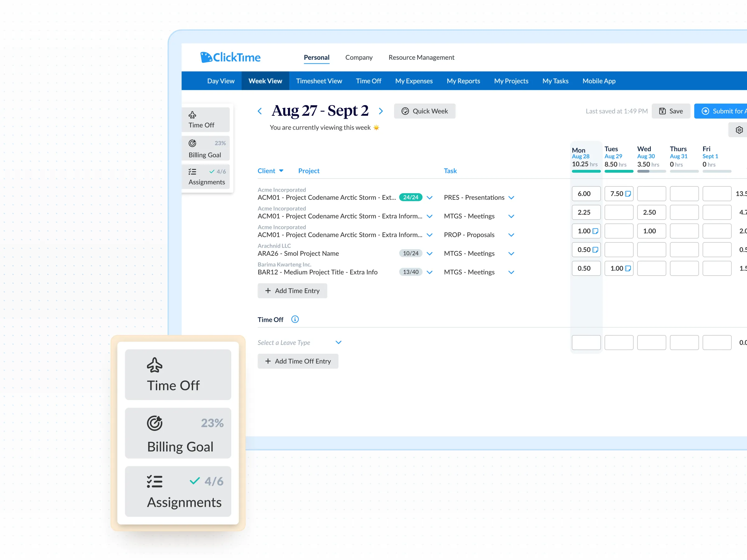Open the large Billing Goal target card
The height and width of the screenshot is (560, 747).
(x=178, y=433)
